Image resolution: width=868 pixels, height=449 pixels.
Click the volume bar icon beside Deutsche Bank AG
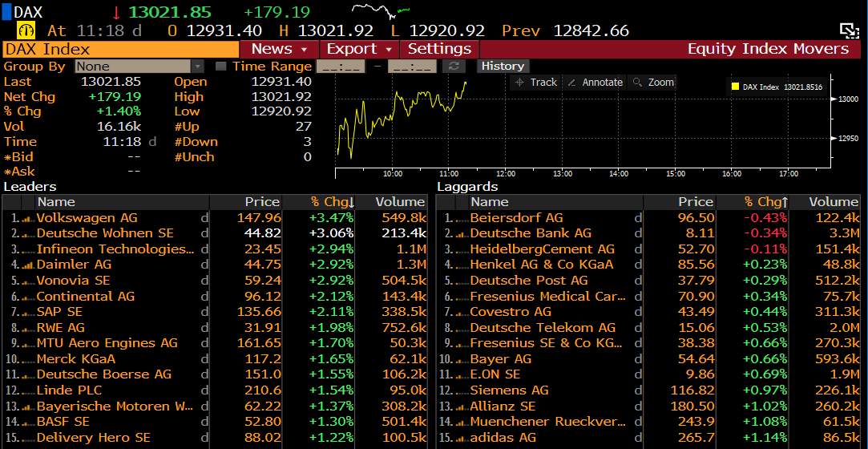pos(462,234)
